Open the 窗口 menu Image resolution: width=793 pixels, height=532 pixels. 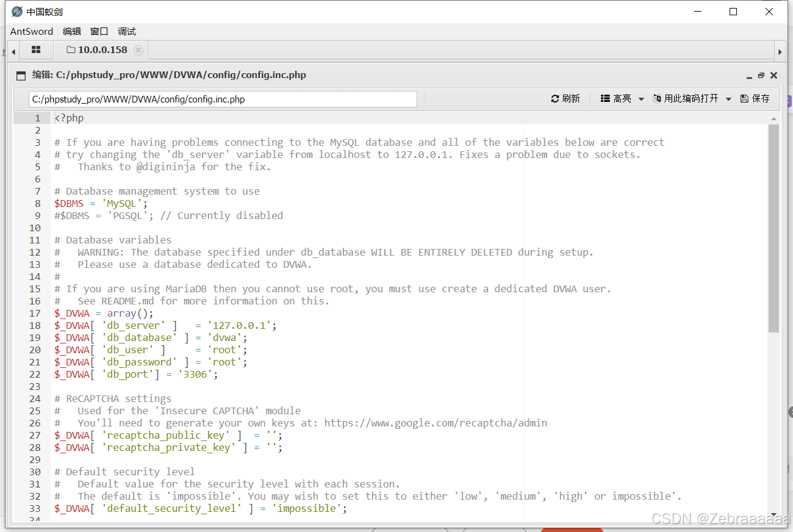click(x=99, y=31)
